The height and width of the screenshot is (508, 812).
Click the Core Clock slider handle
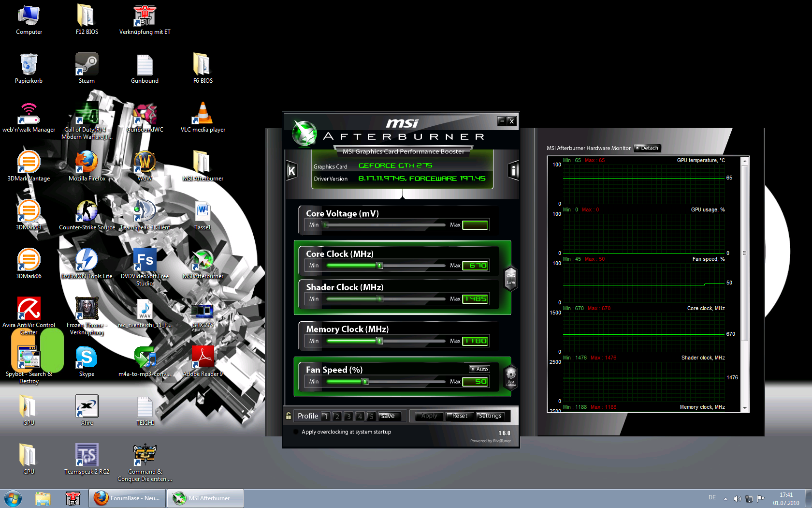[x=380, y=266]
